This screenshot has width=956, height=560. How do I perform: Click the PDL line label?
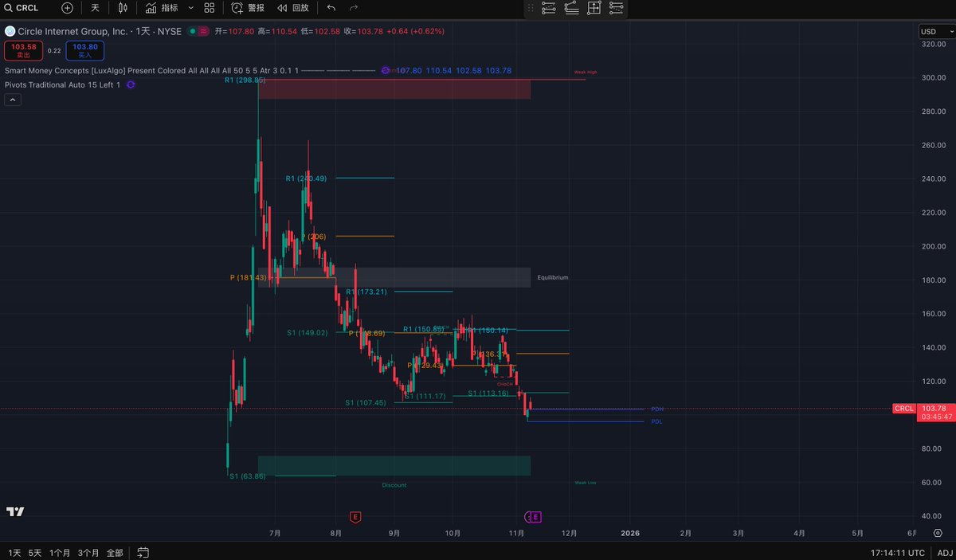tap(656, 421)
